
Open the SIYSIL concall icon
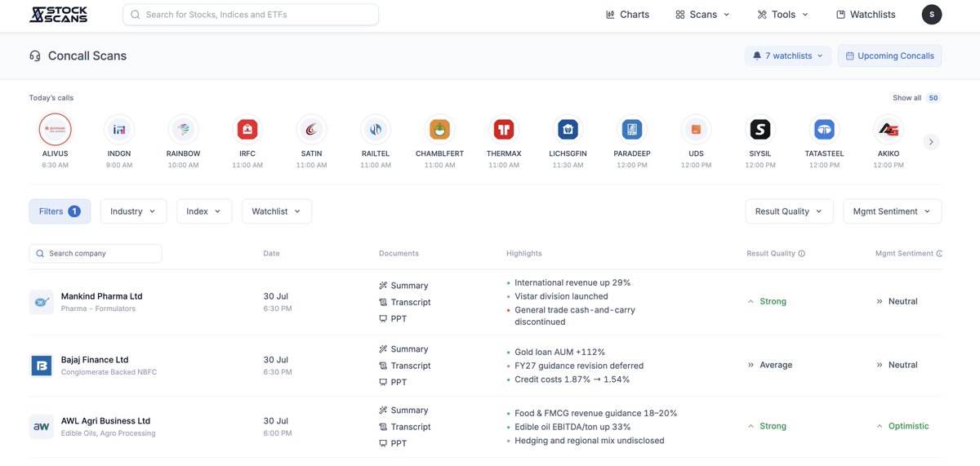click(x=760, y=129)
